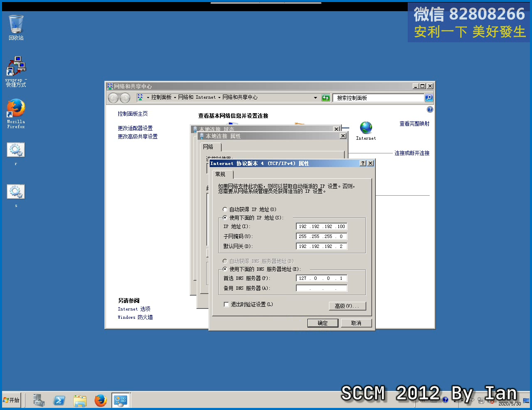Click 网络和共享中心 in the address breadcrumb
The height and width of the screenshot is (410, 532).
tap(240, 97)
